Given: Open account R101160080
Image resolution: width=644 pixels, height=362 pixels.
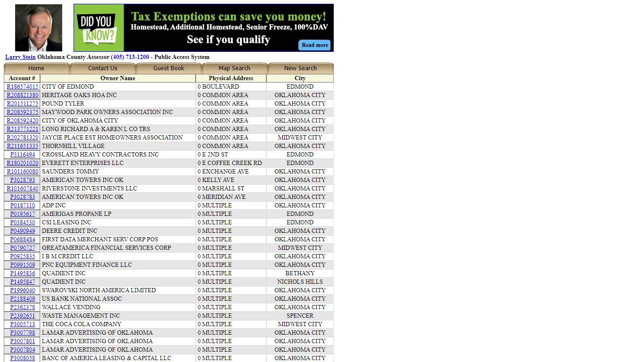Looking at the screenshot, I should coord(23,172).
